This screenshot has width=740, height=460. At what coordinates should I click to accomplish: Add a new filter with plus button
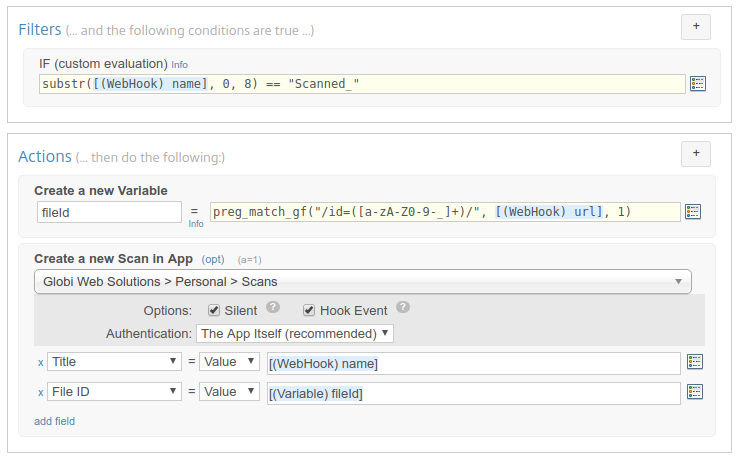[696, 27]
